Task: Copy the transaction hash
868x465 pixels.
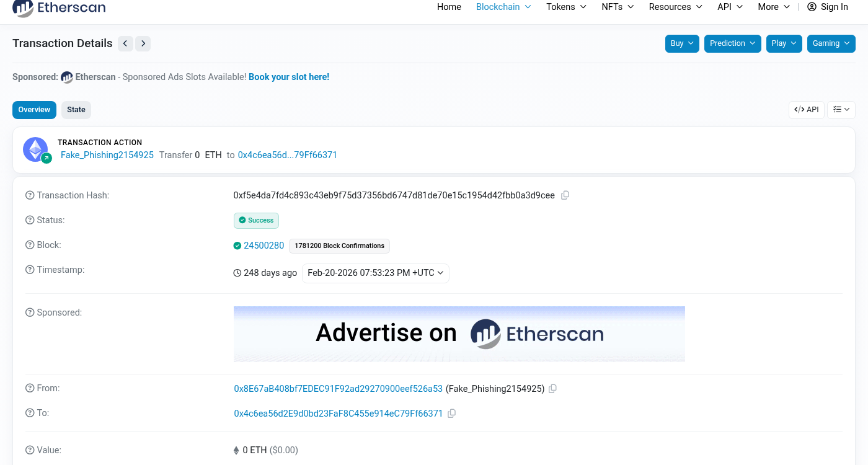Action: 565,195
